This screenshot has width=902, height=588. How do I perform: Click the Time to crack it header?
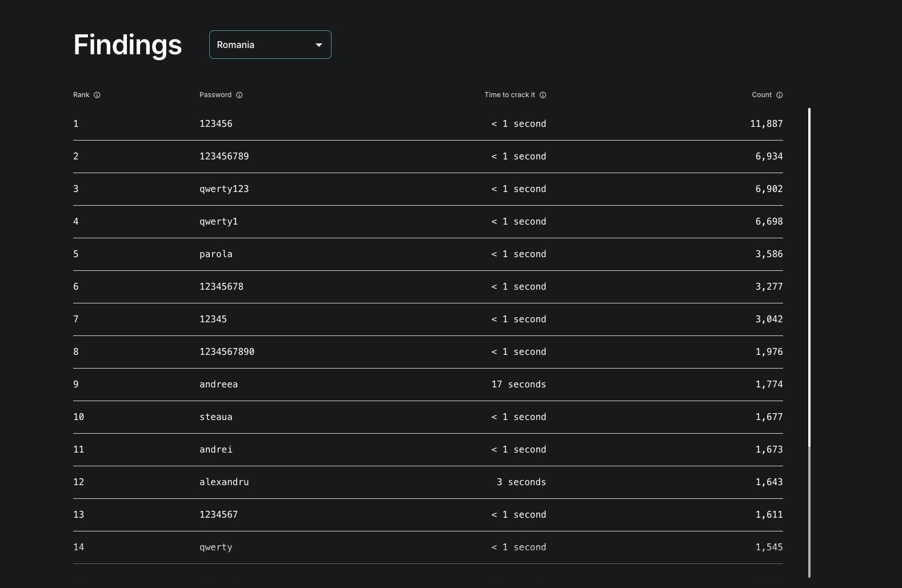click(509, 95)
